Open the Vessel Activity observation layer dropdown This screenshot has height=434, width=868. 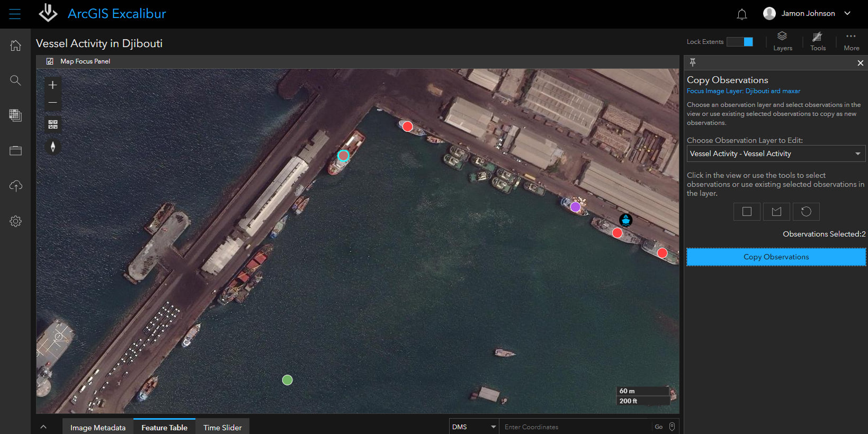tap(776, 153)
